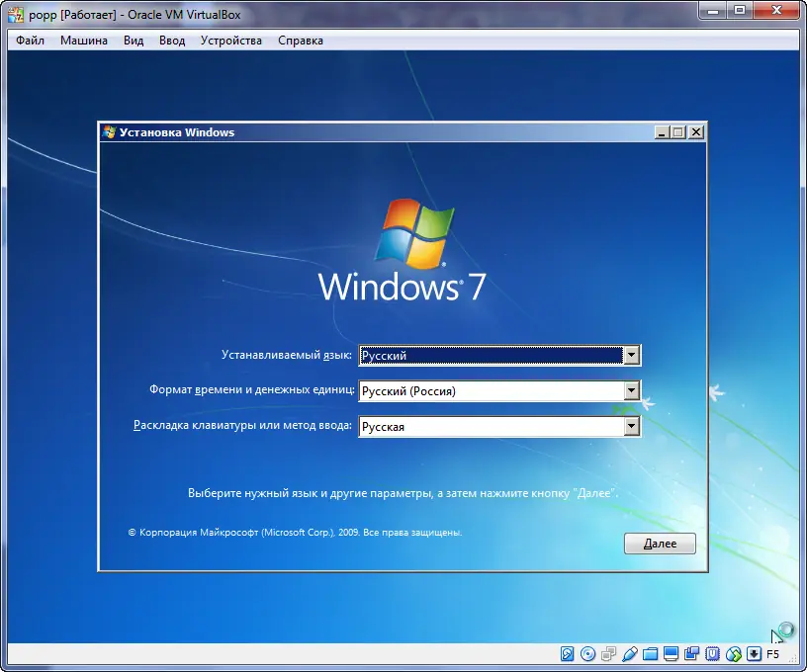Click the F5 host key indicator

pos(772,654)
